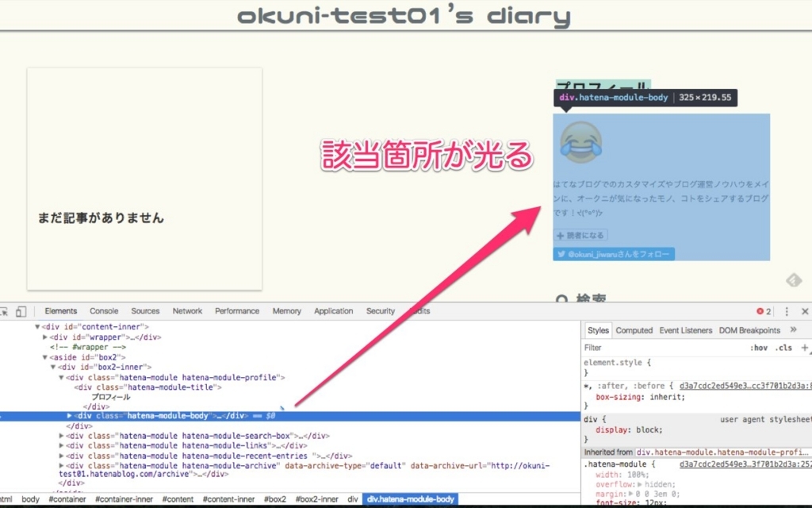Open stylesheet link beside box-sizing rule
The image size is (812, 508).
745,387
